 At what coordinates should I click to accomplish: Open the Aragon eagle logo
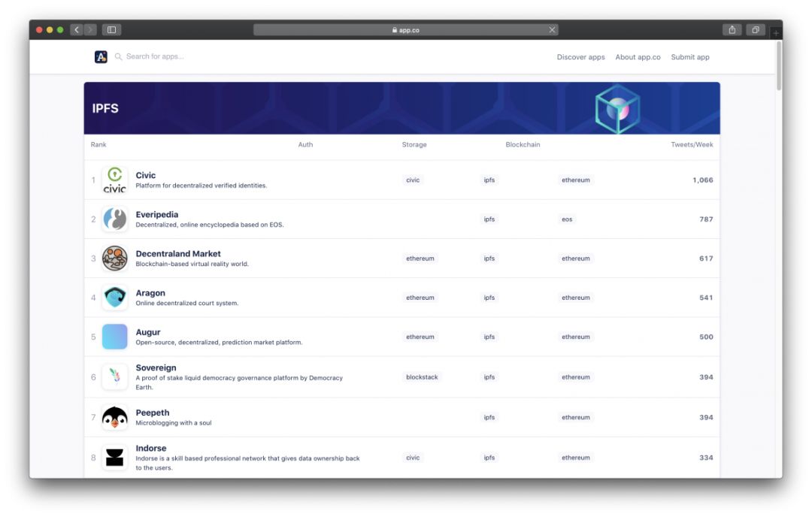point(114,298)
